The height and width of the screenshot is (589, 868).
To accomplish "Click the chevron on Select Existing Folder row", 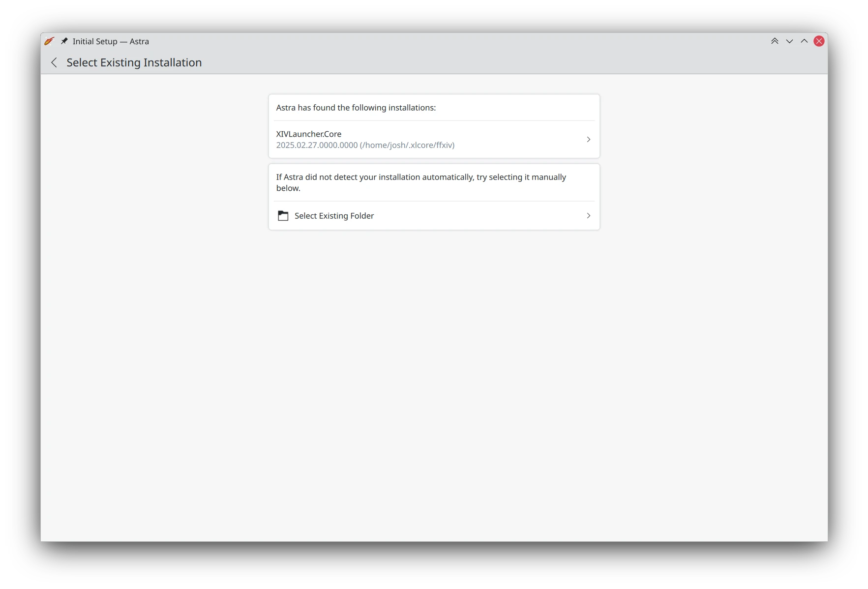I will click(588, 216).
